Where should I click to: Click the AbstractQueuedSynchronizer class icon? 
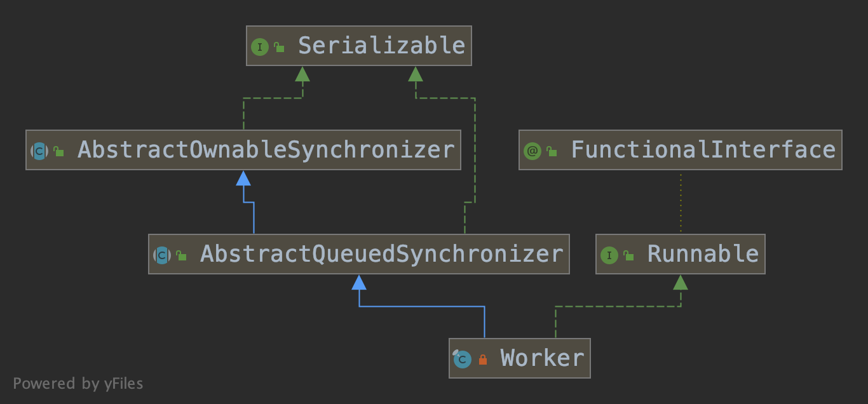162,255
